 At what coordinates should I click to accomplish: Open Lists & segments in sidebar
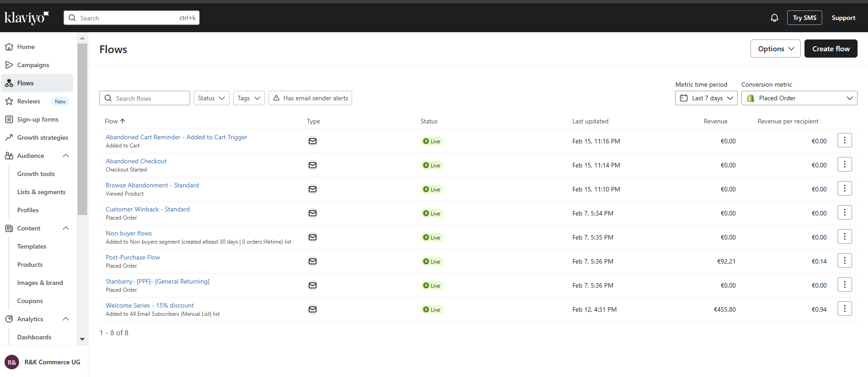41,192
